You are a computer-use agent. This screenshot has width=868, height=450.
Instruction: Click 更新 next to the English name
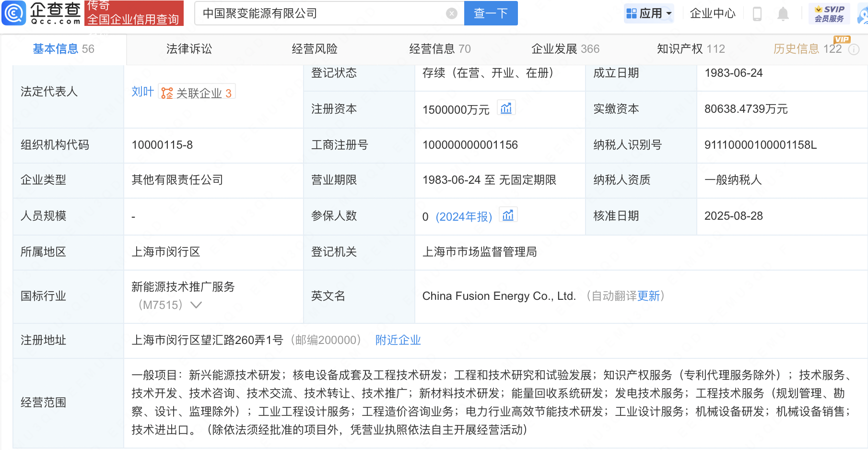649,296
